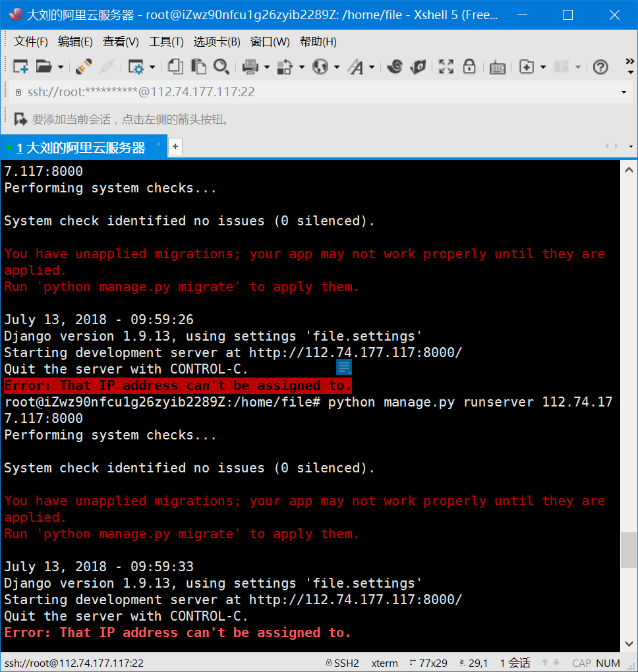The height and width of the screenshot is (672, 638).
Task: Expand the Properties dropdown arrow
Action: pos(152,67)
